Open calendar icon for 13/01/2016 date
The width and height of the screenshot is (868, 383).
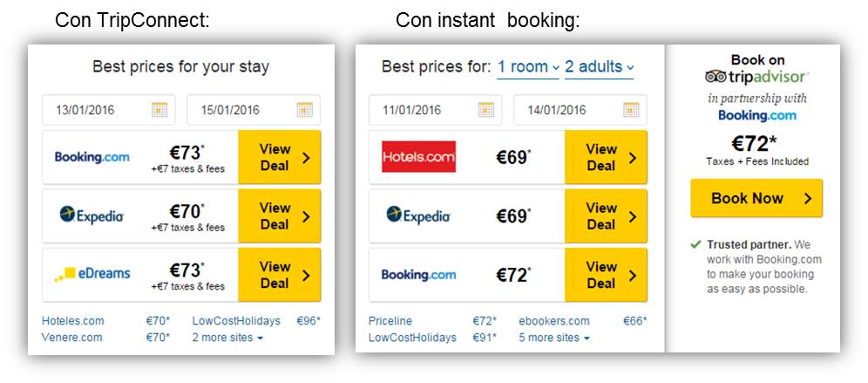[x=159, y=110]
